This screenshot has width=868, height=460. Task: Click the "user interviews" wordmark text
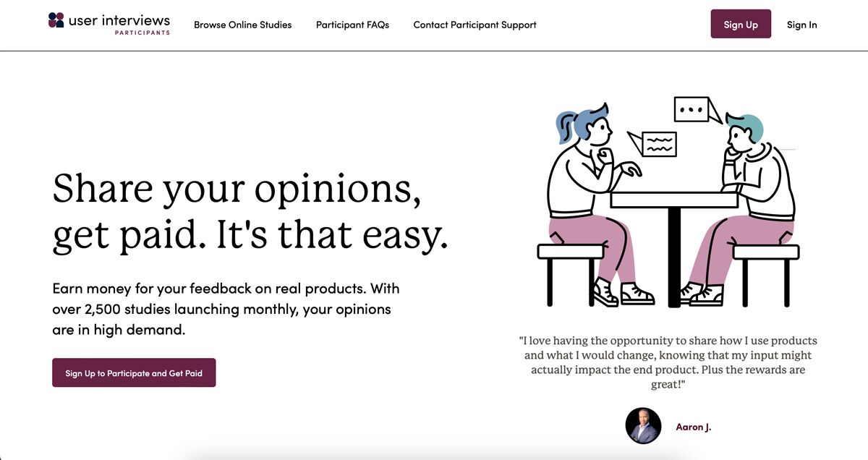pos(119,20)
